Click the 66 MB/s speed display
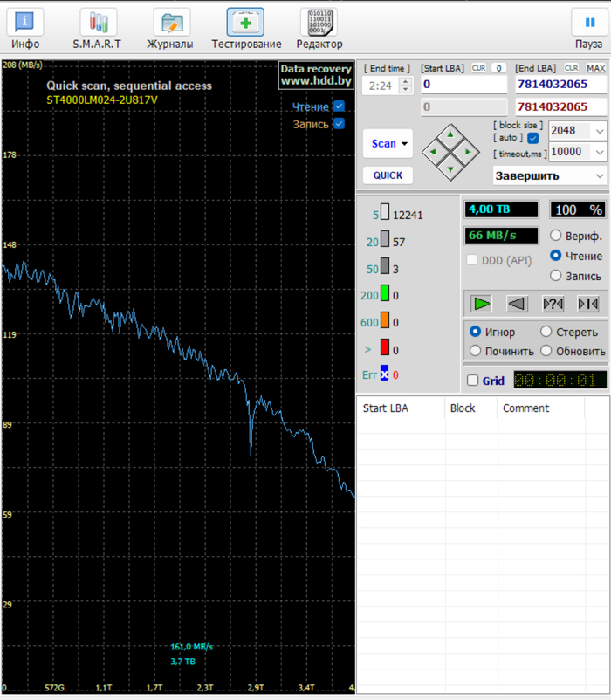The width and height of the screenshot is (611, 700). click(x=501, y=236)
